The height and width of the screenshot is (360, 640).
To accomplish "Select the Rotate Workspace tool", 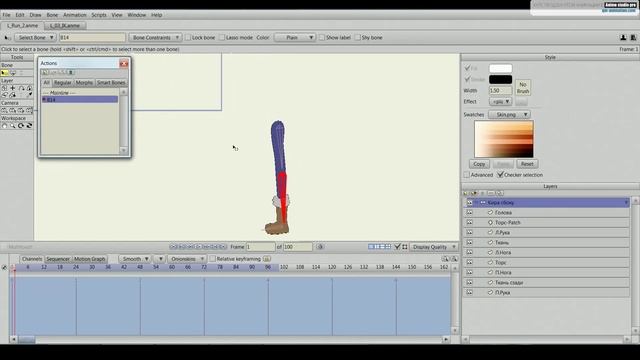I will [21, 126].
